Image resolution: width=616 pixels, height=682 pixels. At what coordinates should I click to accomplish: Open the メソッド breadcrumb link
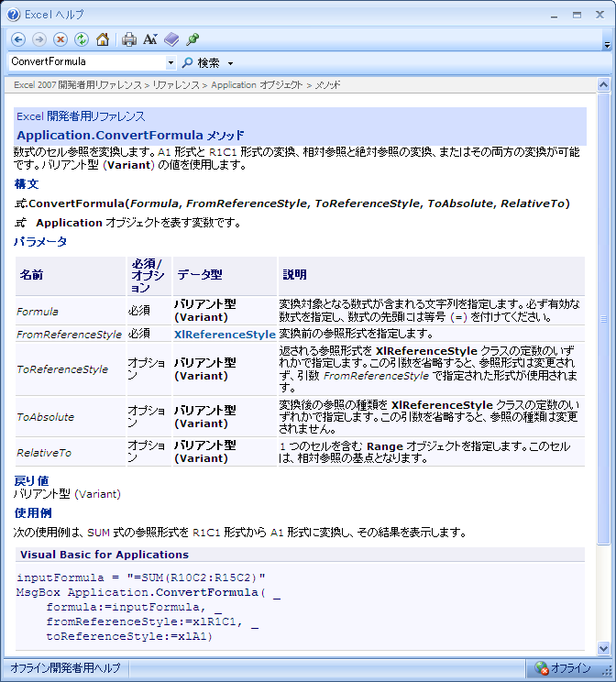(x=327, y=85)
